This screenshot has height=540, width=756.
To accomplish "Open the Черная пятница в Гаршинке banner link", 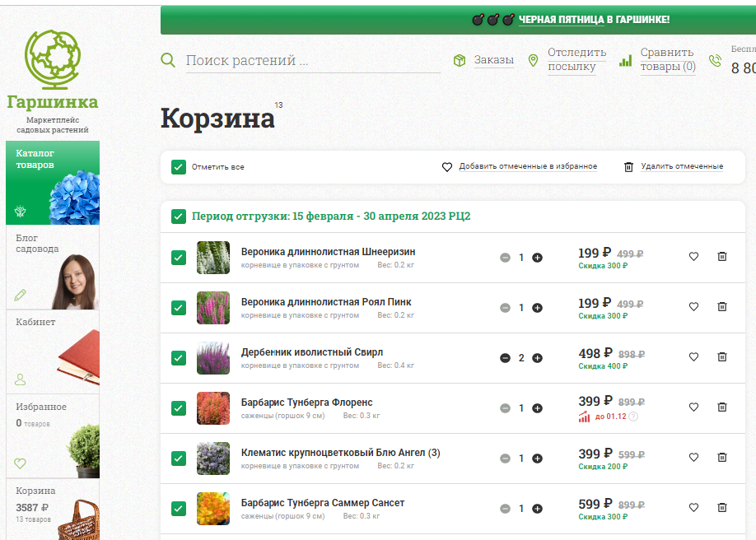I will point(594,20).
